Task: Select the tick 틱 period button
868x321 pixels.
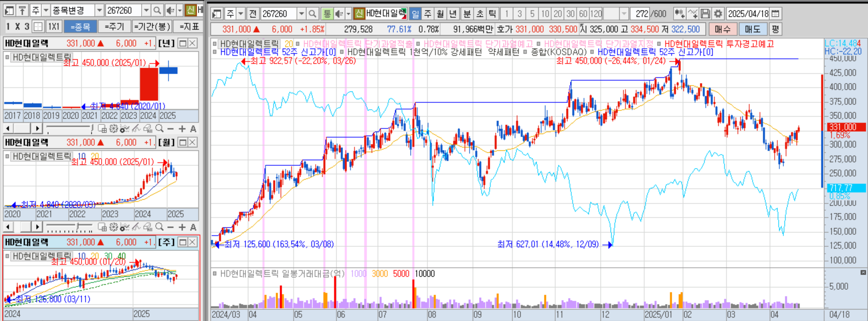Action: tap(492, 14)
